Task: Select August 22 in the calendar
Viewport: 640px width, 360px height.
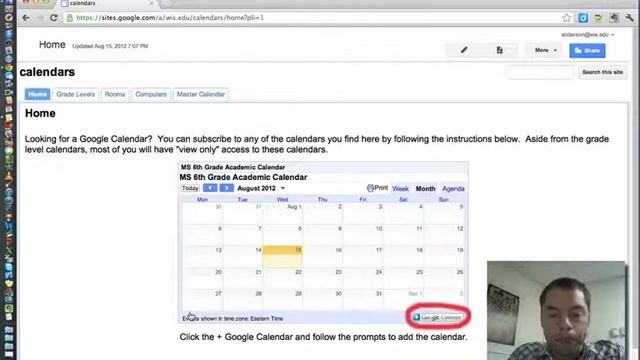Action: (x=282, y=278)
